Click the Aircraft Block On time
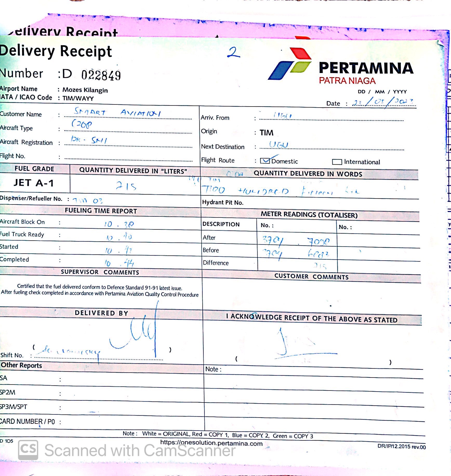Screen dimensions: 451x476 pos(119,224)
